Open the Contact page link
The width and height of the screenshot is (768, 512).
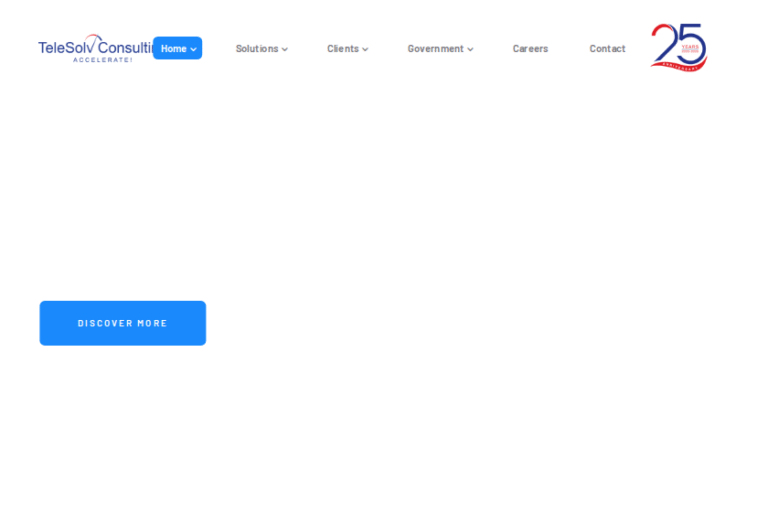[607, 48]
